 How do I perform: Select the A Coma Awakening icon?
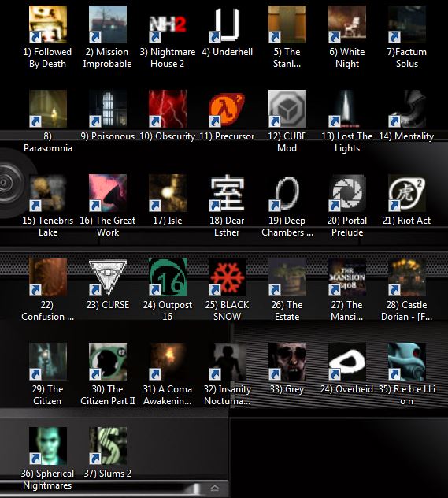tap(168, 362)
